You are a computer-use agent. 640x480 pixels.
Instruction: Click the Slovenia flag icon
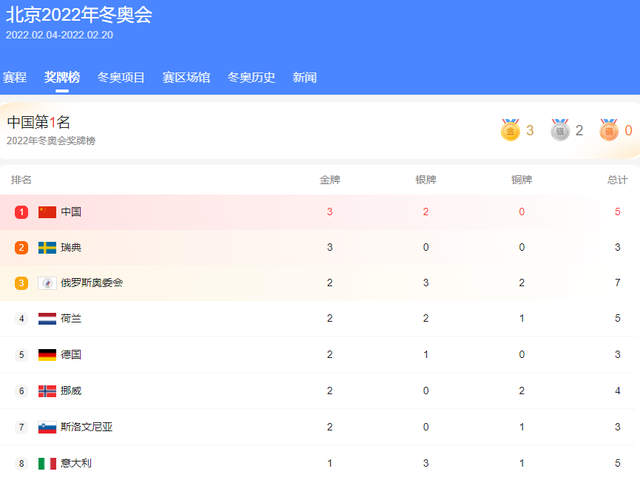47,427
